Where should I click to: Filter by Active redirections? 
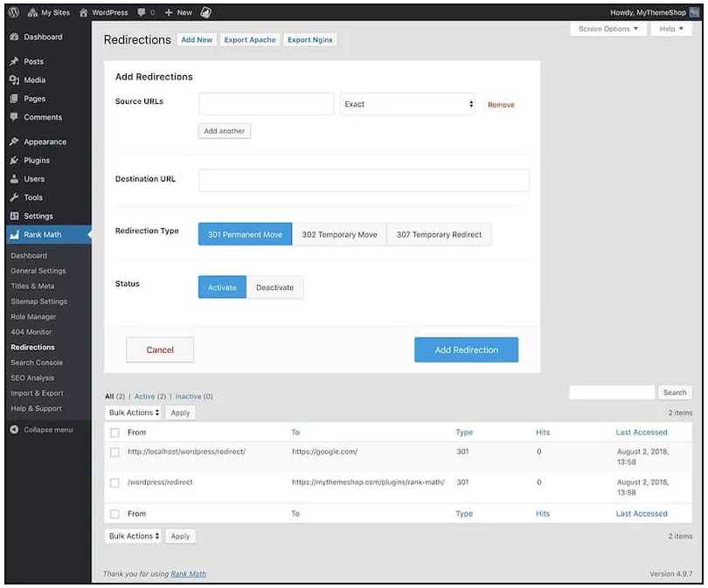pos(144,396)
